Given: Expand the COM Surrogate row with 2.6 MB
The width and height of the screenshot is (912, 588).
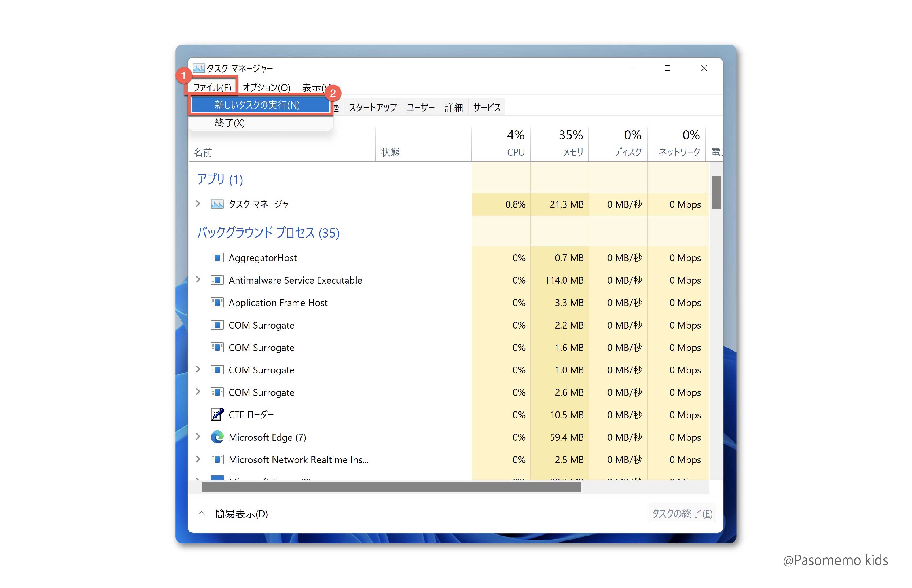Looking at the screenshot, I should pos(198,392).
